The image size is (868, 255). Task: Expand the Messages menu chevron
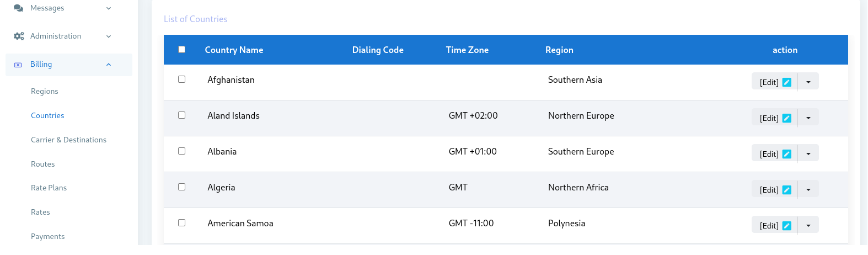tap(109, 8)
